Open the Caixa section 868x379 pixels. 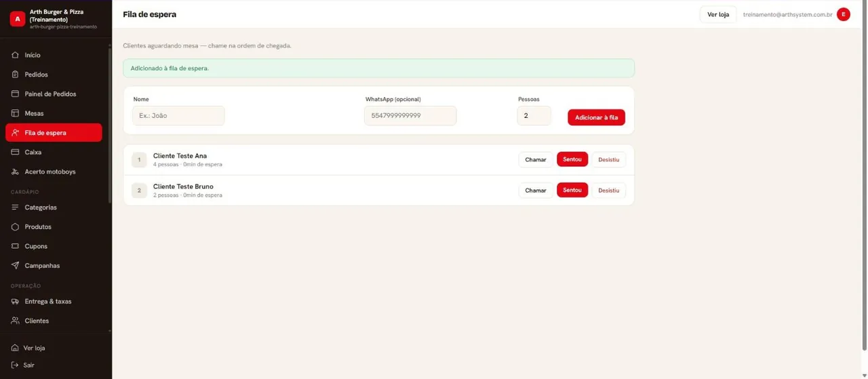click(54, 153)
